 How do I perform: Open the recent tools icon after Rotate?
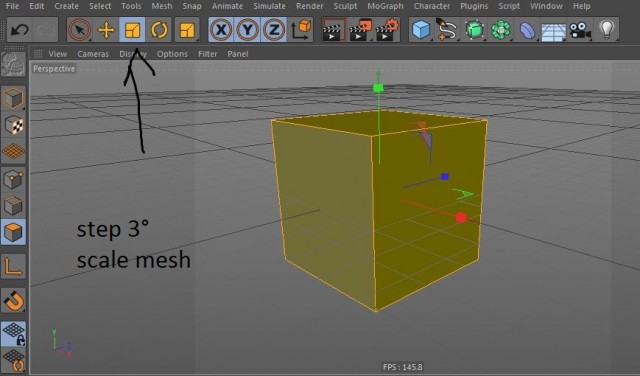tap(187, 30)
